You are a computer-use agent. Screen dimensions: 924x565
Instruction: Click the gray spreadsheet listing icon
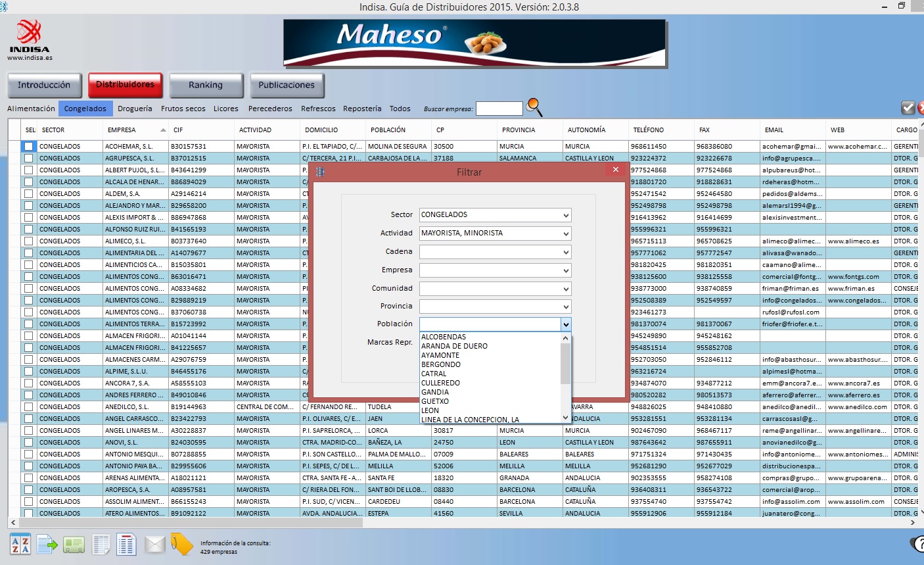(x=101, y=545)
